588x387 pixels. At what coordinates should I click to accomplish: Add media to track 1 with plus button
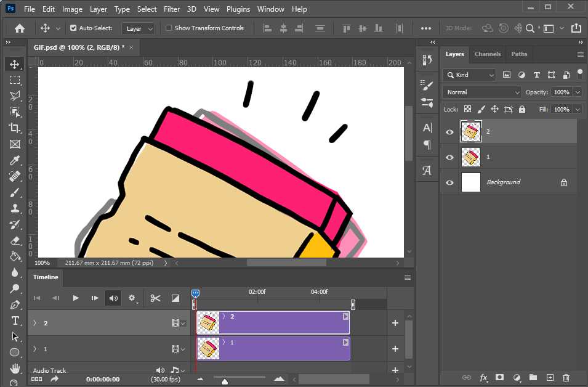[x=395, y=349]
